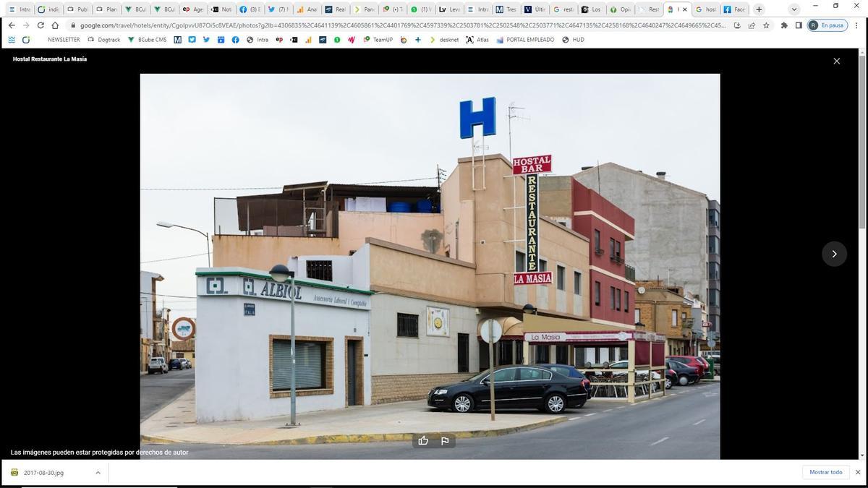Open the 2017-08-30.jpg download
This screenshot has height=488, width=868.
coord(45,472)
